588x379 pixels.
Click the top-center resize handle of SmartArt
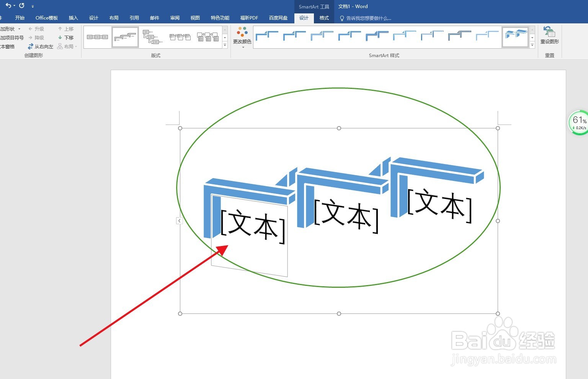pyautogui.click(x=339, y=128)
